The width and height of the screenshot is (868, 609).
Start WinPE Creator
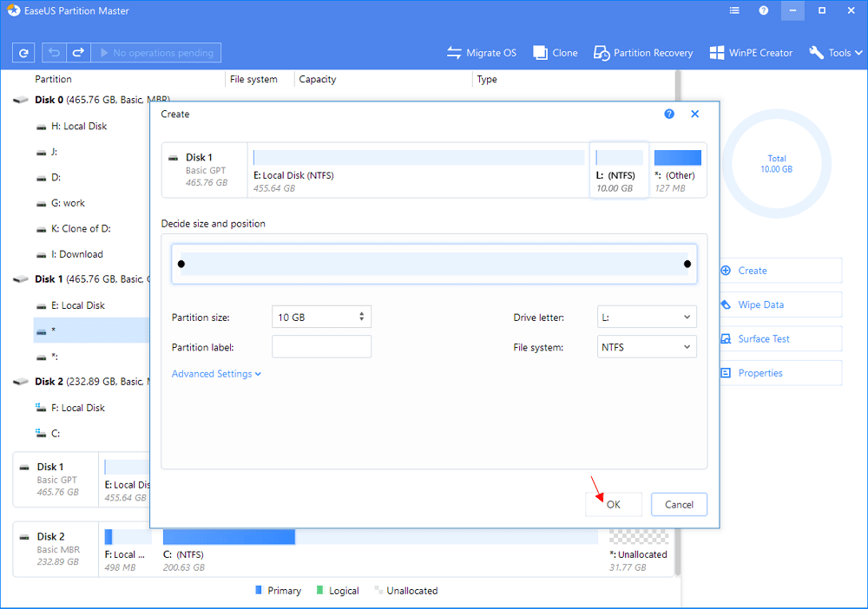751,53
